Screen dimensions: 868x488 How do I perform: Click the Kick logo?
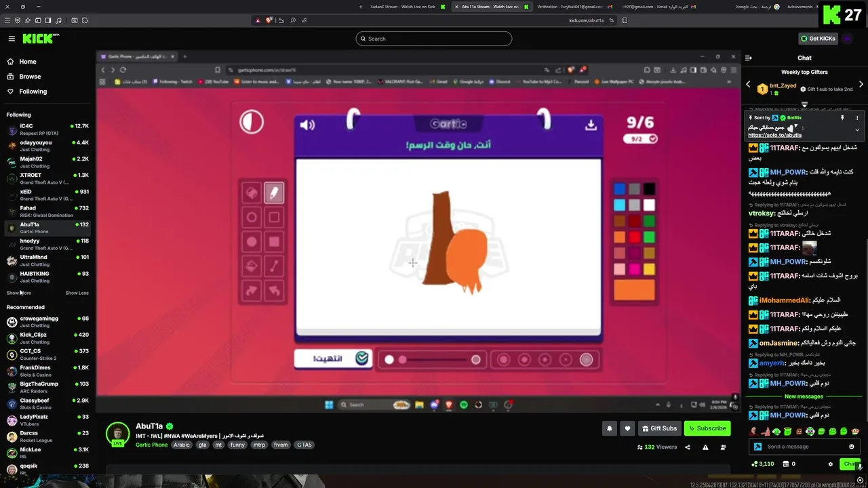[x=41, y=39]
